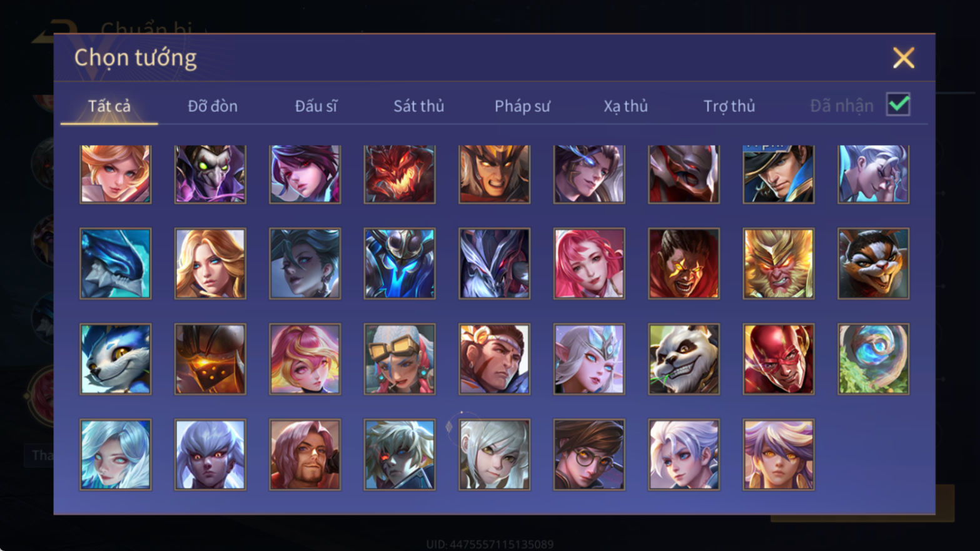Image resolution: width=980 pixels, height=551 pixels.
Task: Choose the goggles-wearing girl hero
Action: [x=400, y=359]
